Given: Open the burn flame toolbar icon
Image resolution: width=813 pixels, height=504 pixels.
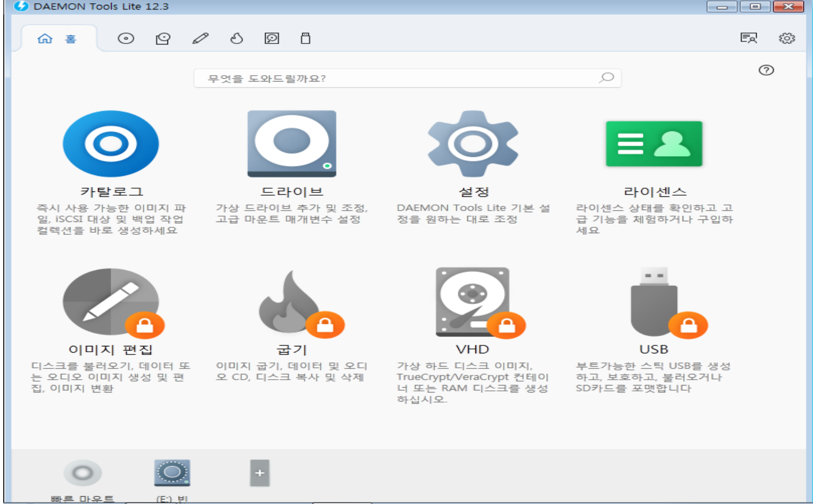Looking at the screenshot, I should (237, 39).
